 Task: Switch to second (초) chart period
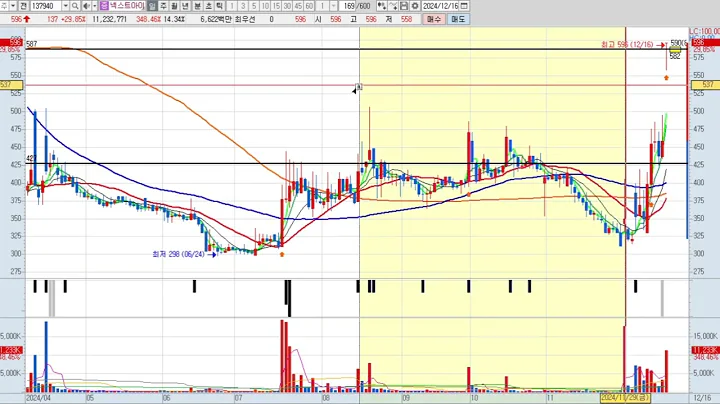point(208,6)
